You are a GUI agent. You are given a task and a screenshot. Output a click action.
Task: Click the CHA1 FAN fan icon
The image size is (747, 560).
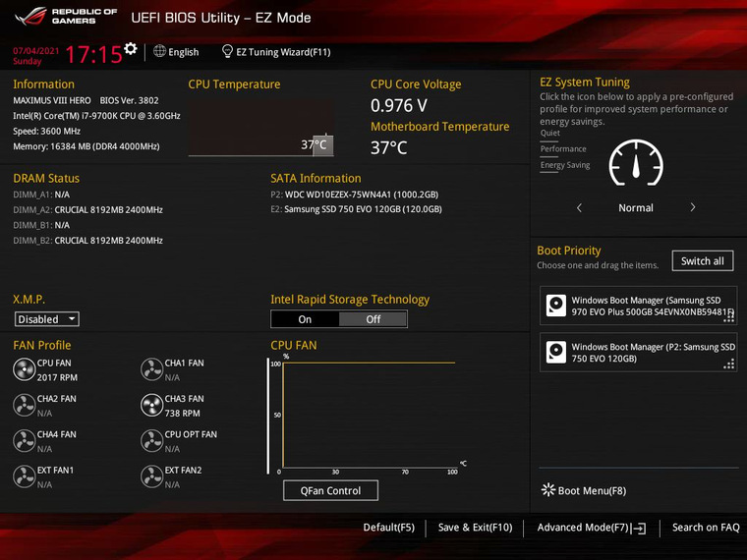pos(152,369)
